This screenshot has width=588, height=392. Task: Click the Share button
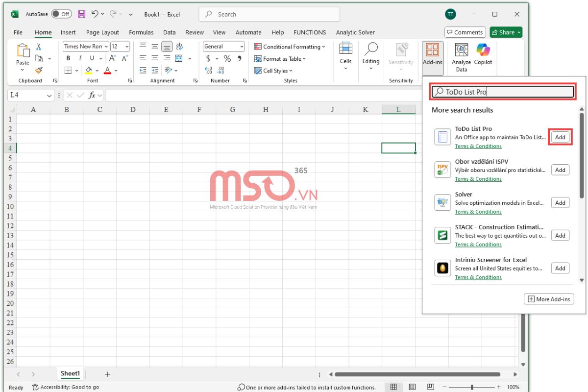(506, 32)
